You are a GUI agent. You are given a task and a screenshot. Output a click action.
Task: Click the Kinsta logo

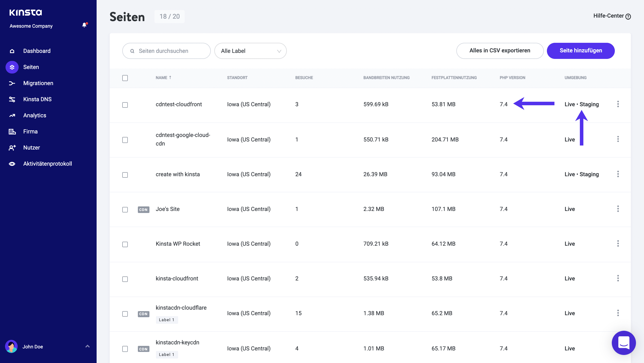point(25,12)
